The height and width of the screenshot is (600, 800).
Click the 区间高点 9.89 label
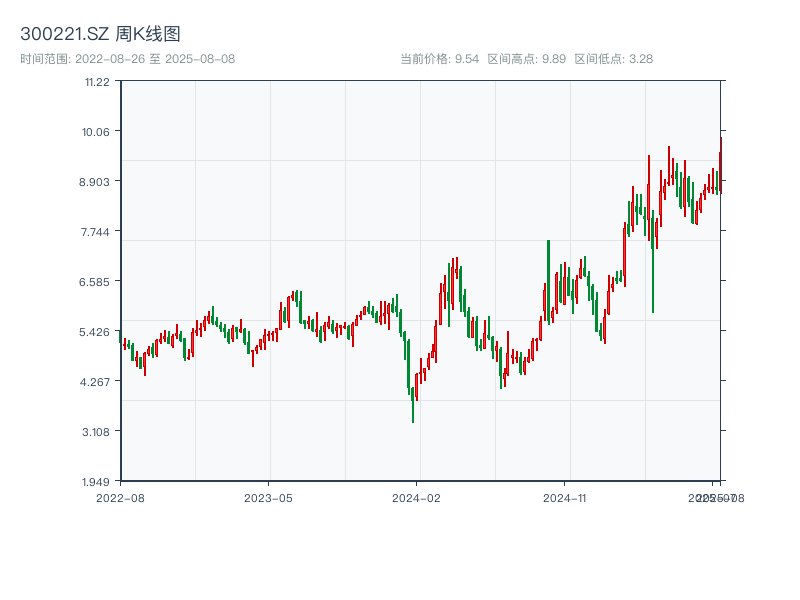point(526,59)
